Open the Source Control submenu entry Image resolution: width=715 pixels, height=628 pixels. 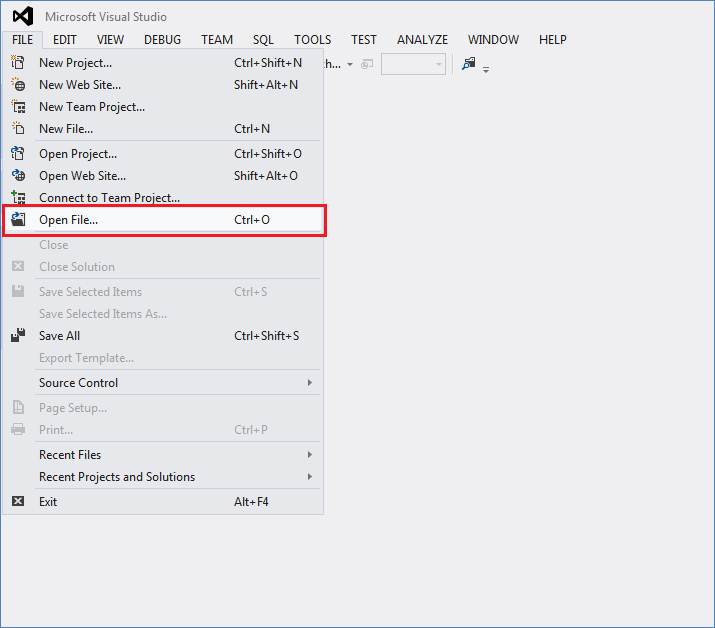click(x=162, y=383)
